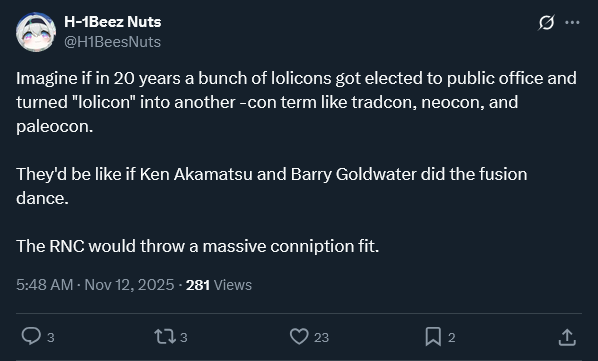Image resolution: width=598 pixels, height=361 pixels.
Task: Click the like count number 23
Action: [x=322, y=337]
